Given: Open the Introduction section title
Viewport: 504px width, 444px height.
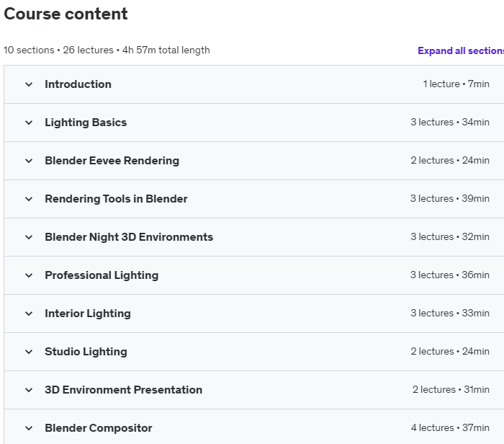Looking at the screenshot, I should click(x=78, y=84).
